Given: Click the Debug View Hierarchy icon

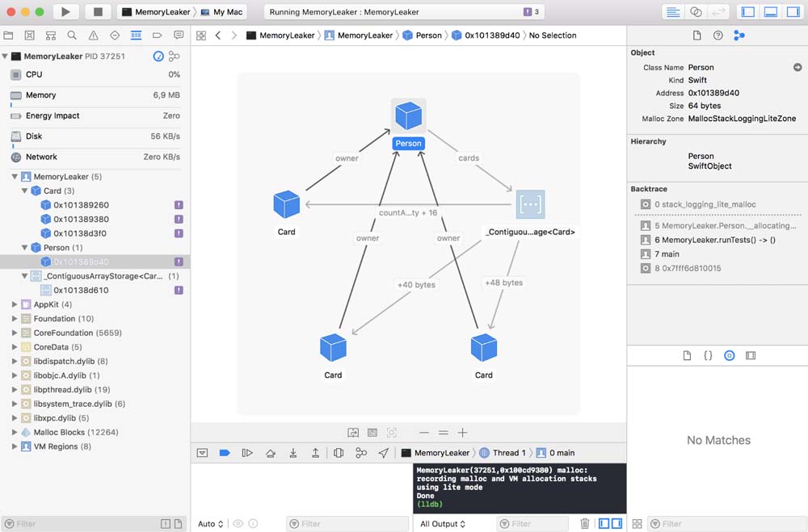Looking at the screenshot, I should [339, 453].
